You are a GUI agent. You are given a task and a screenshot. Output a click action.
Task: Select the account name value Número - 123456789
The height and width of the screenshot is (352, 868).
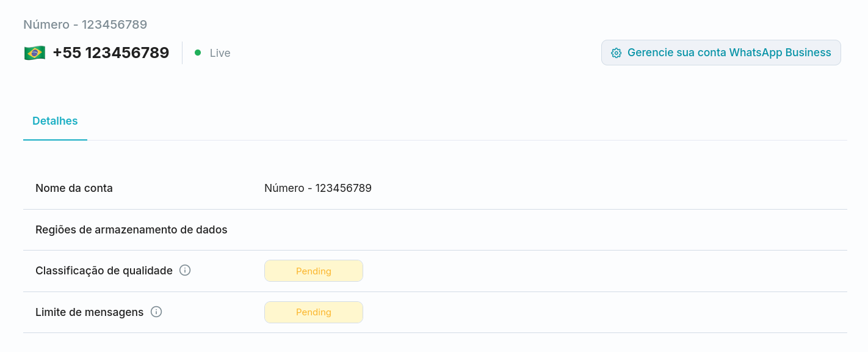[x=318, y=188]
